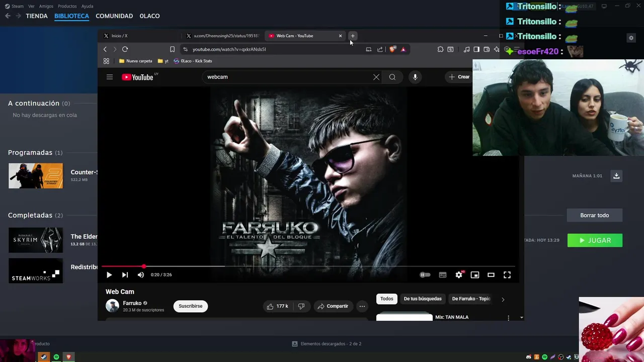Open browser extensions puzzle icon
Viewport: 644px width, 362px height.
click(440, 49)
